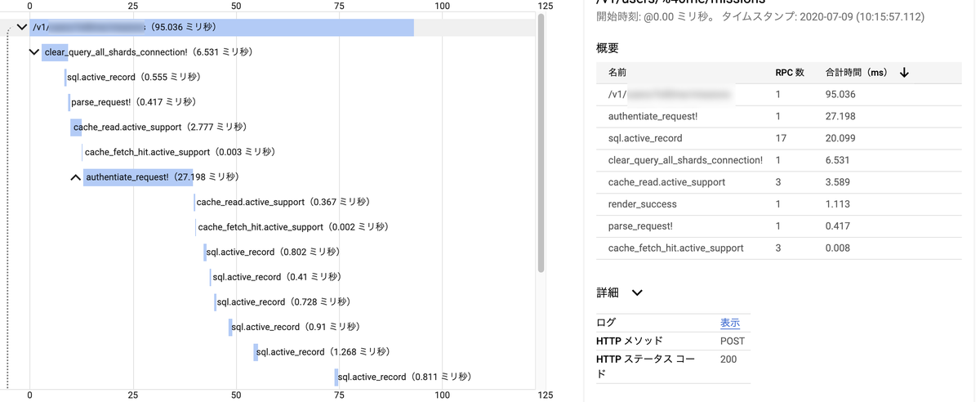The width and height of the screenshot is (980, 402).
Task: Click the sort arrow next to 合計時間（ms）
Action: (x=904, y=73)
